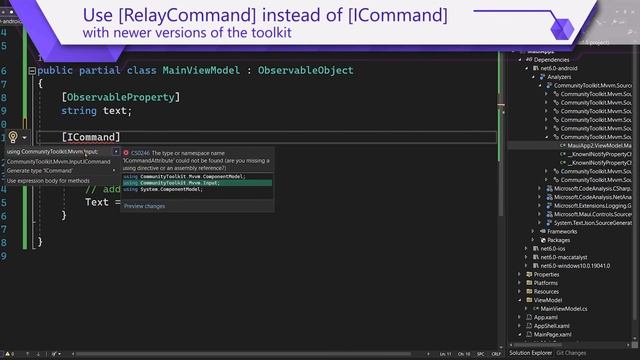Click CS0246 error code link
640x360 pixels.
pos(140,153)
